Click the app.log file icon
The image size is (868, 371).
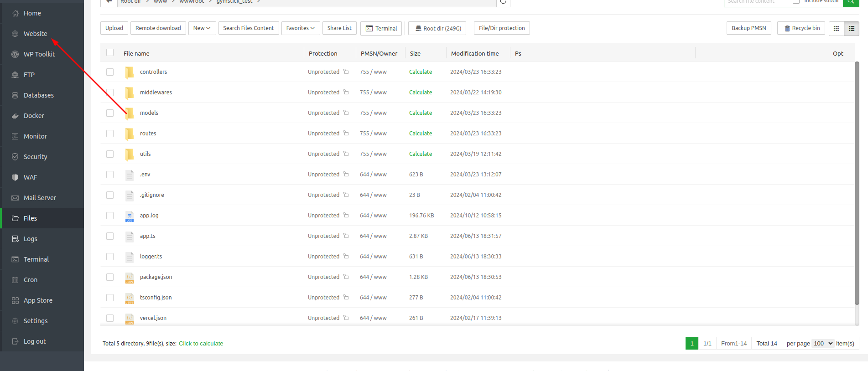coord(130,216)
